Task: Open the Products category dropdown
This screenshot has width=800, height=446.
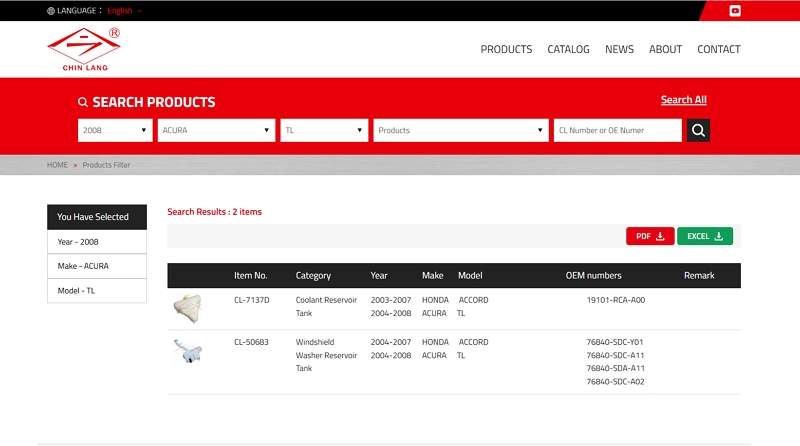Action: tap(461, 130)
